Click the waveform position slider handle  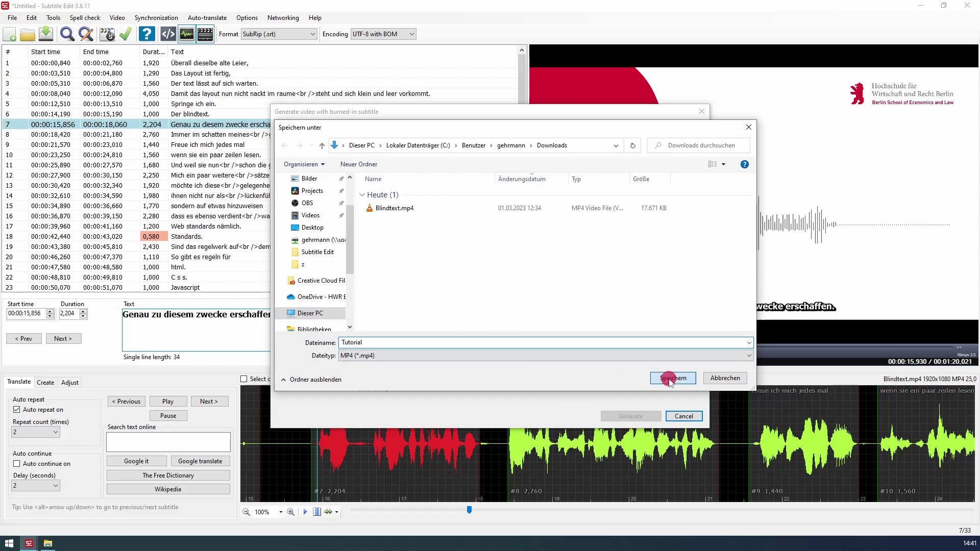(469, 510)
